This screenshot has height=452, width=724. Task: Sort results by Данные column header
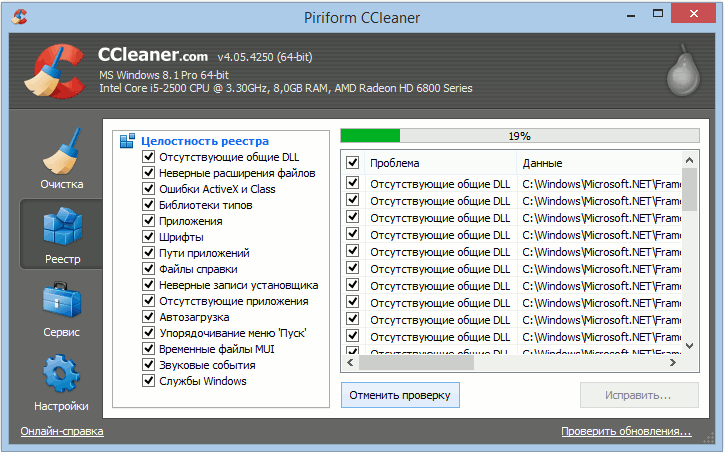point(599,163)
